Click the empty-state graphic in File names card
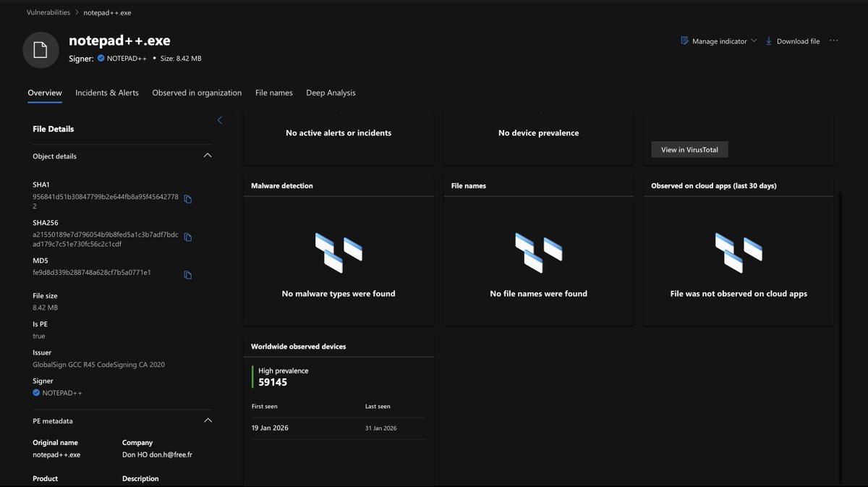This screenshot has height=487, width=868. 539,253
